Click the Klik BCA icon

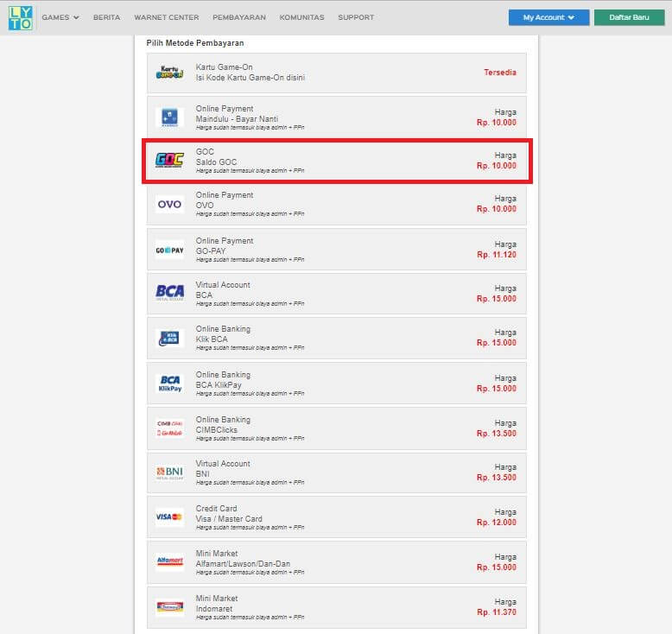(169, 339)
